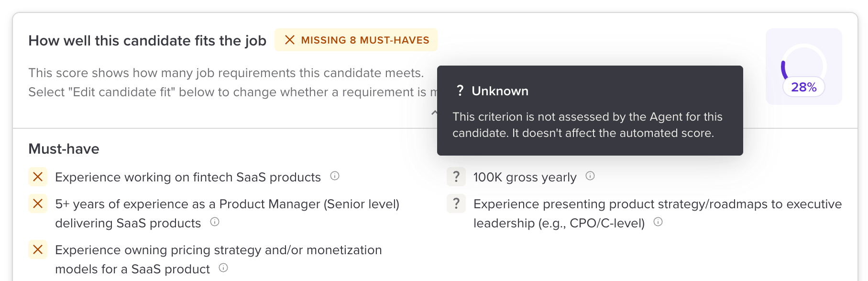This screenshot has width=868, height=281.
Task: Click the 28% fit score gauge
Action: pyautogui.click(x=803, y=67)
